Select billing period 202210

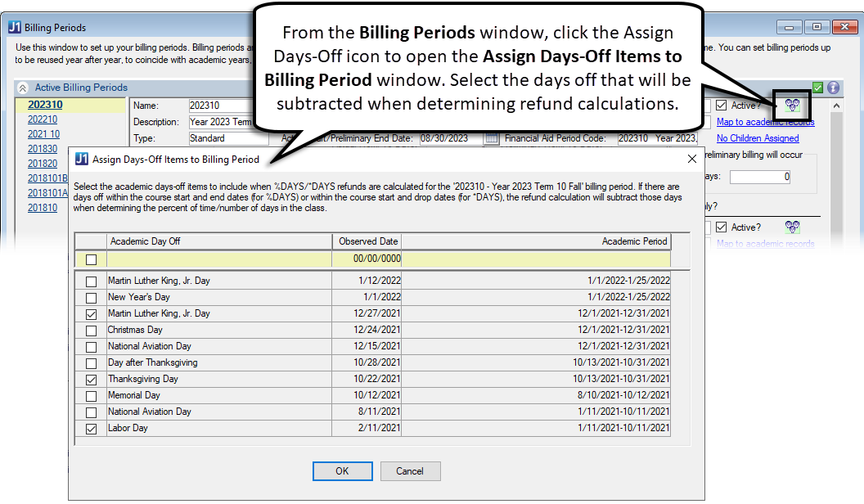(43, 119)
